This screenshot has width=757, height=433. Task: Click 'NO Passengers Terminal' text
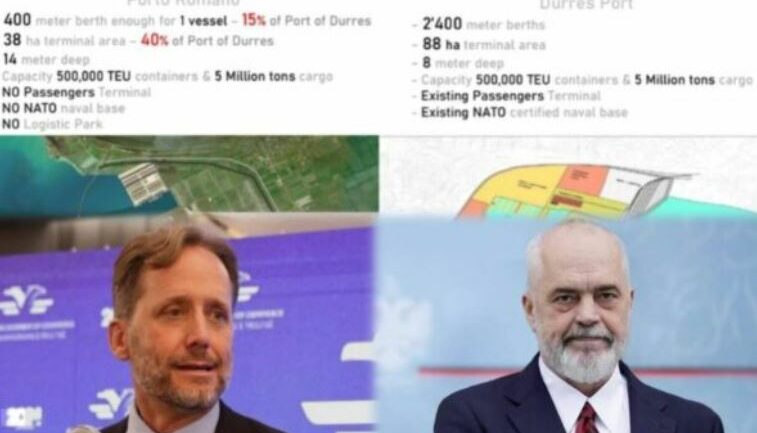pos(77,92)
